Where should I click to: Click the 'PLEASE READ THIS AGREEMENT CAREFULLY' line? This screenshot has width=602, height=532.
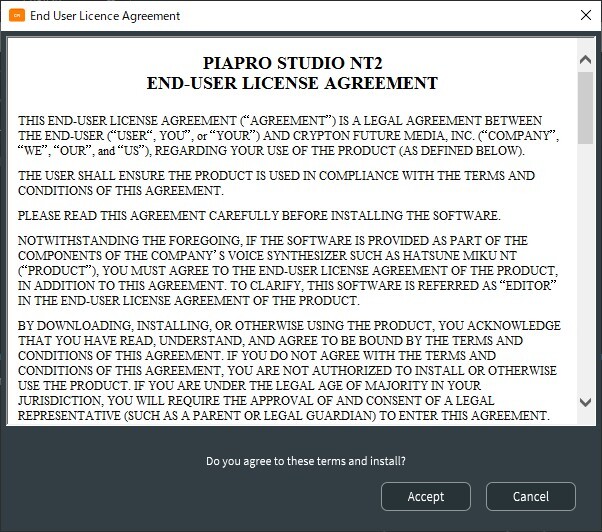(259, 215)
